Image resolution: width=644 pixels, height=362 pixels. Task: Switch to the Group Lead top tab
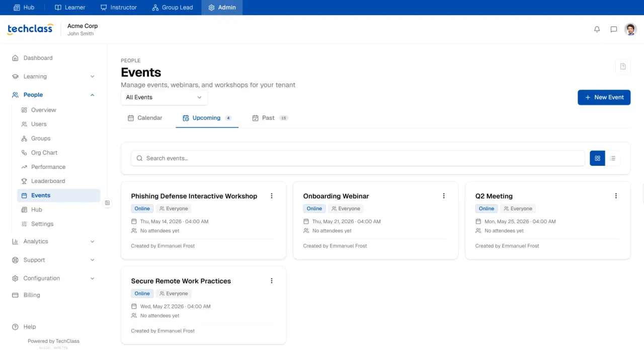tap(172, 8)
